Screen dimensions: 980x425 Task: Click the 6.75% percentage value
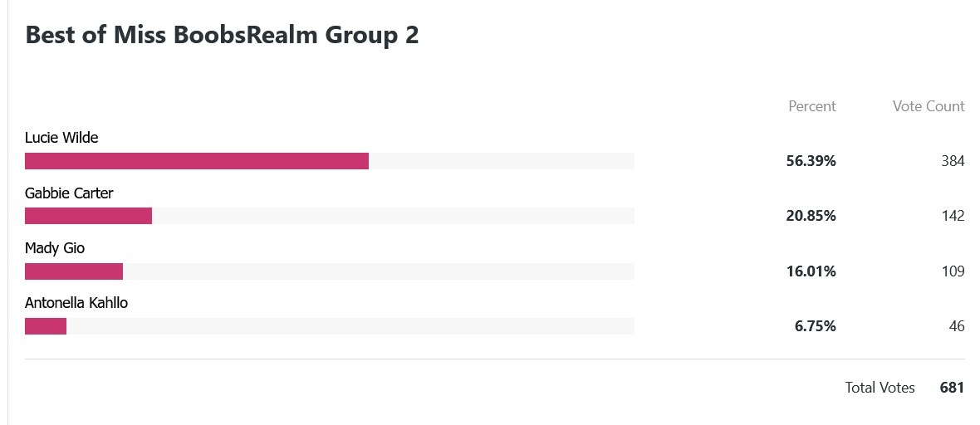pos(815,326)
